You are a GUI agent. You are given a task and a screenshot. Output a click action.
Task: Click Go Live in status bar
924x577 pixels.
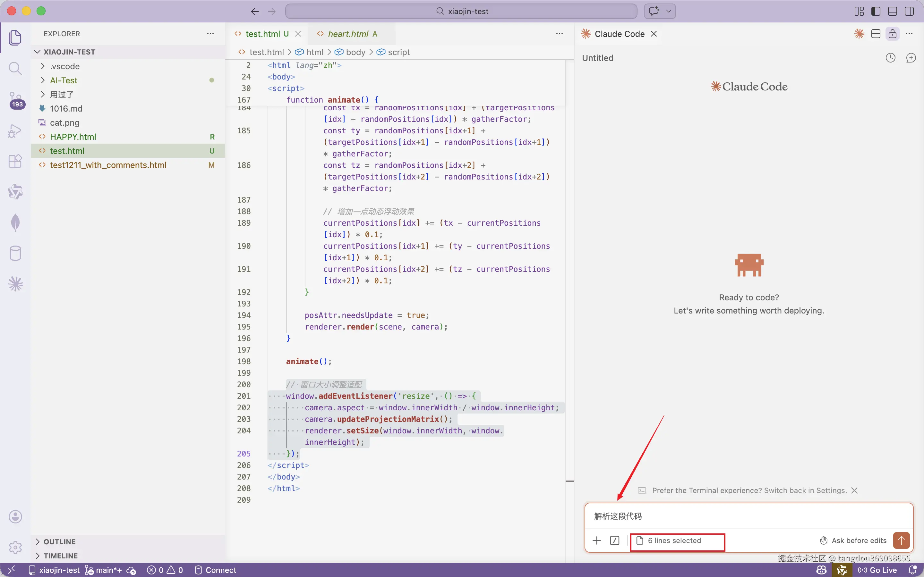coord(877,570)
